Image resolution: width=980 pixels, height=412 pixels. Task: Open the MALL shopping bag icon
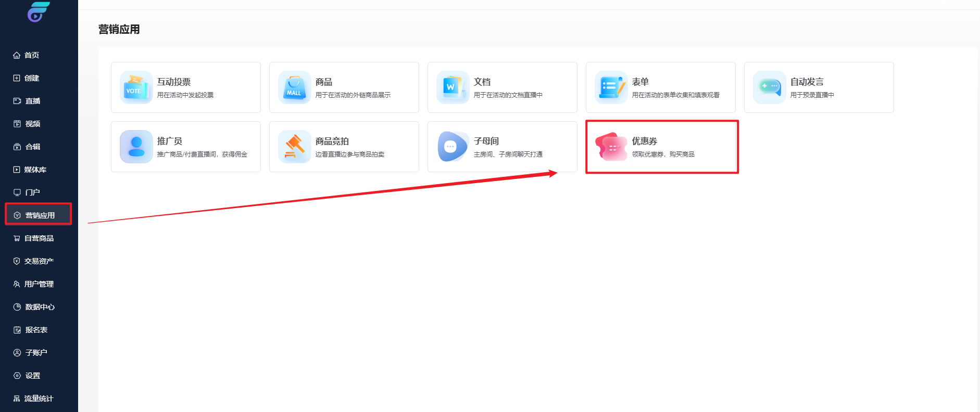point(294,87)
